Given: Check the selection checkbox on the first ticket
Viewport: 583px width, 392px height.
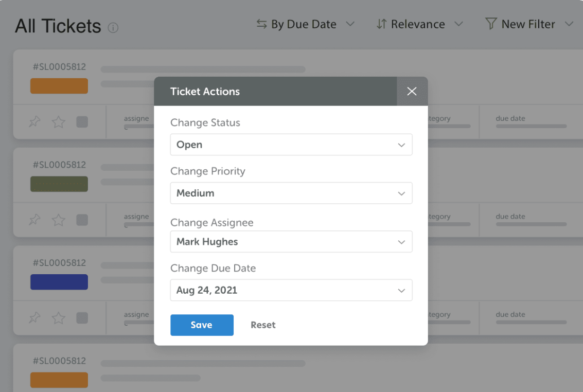Looking at the screenshot, I should point(82,122).
